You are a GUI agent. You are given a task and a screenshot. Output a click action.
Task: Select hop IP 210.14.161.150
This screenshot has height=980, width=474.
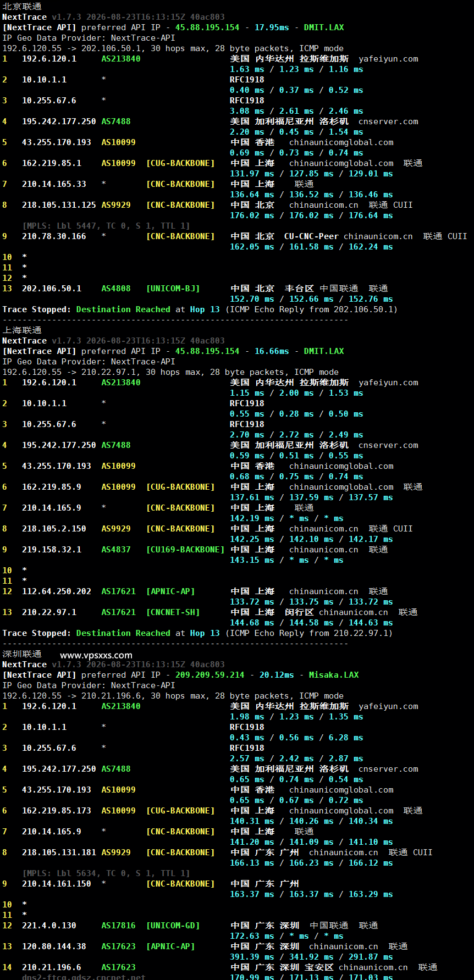click(x=57, y=884)
